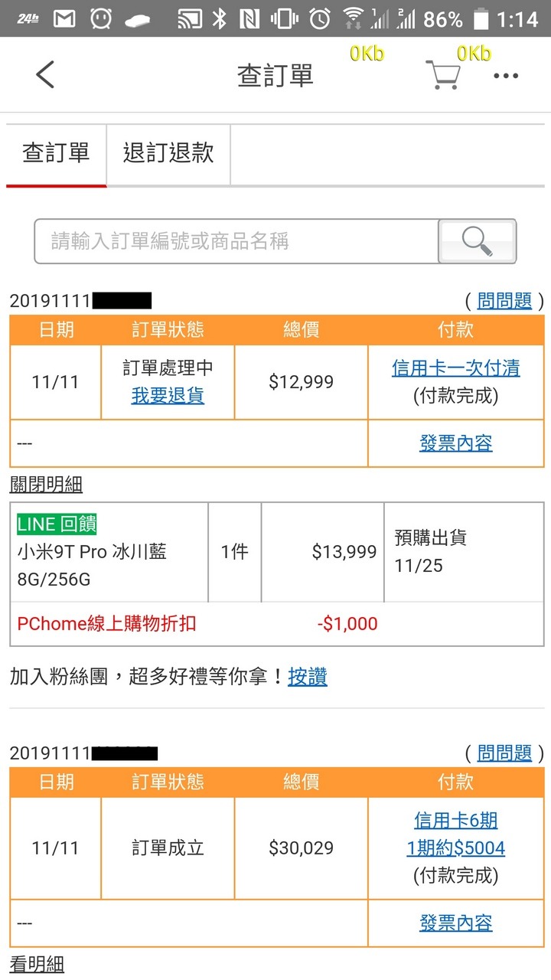The width and height of the screenshot is (551, 980).
Task: Collapse details via 關閉明細
Action: [x=46, y=485]
